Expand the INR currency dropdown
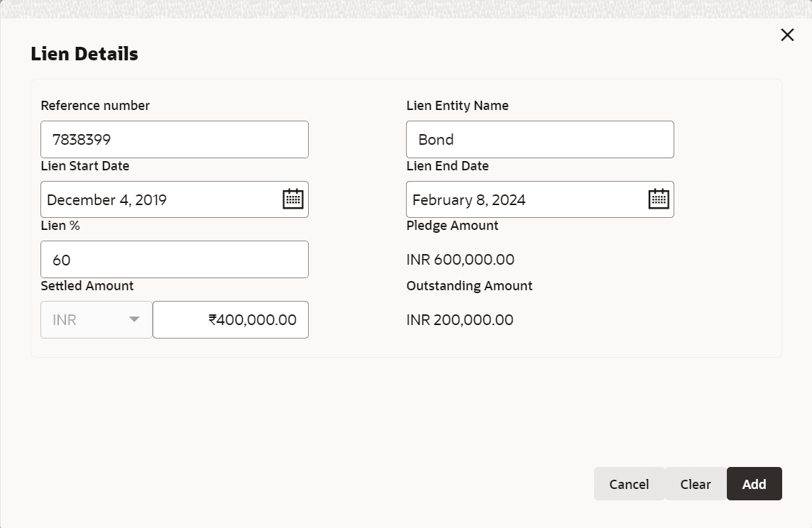The height and width of the screenshot is (528, 812). click(97, 320)
